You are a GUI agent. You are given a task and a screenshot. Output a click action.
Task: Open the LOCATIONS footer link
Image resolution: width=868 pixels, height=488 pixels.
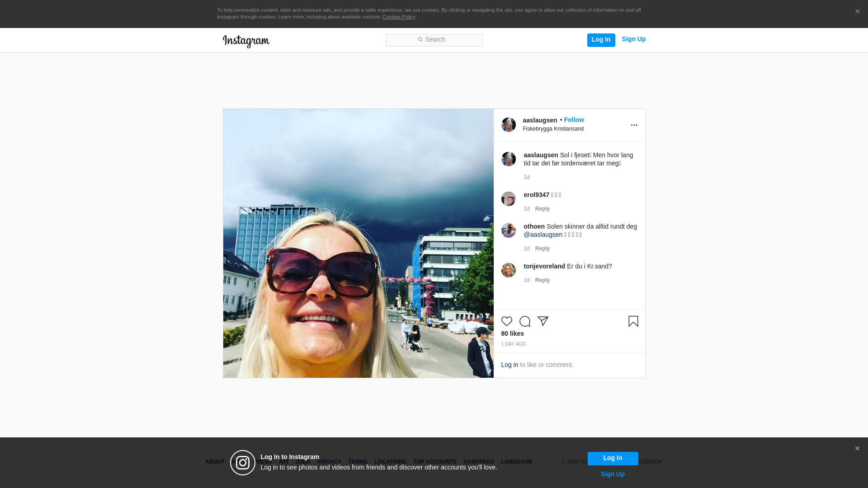tap(390, 462)
